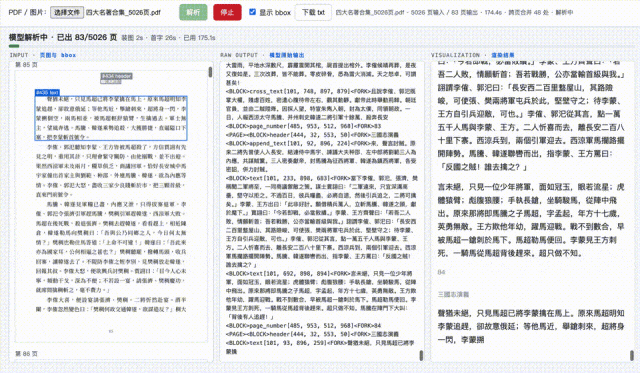Click the first raw output line starting append_text[101, 92
Viewport: 640px width, 373px height.
321,143
